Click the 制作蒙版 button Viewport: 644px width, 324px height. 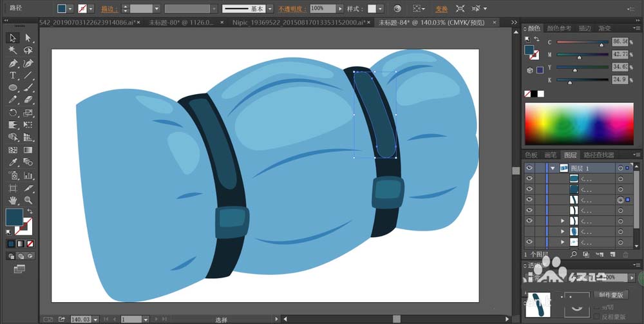(x=611, y=295)
